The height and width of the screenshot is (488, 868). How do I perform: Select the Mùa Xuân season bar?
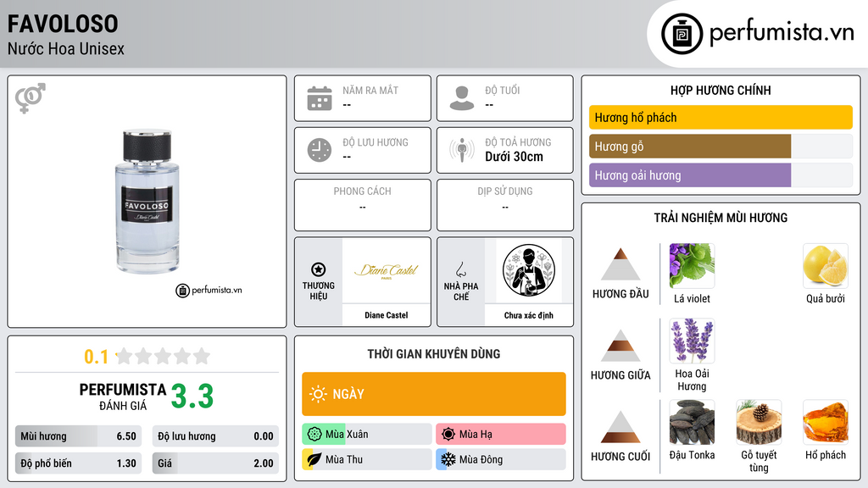pos(367,435)
